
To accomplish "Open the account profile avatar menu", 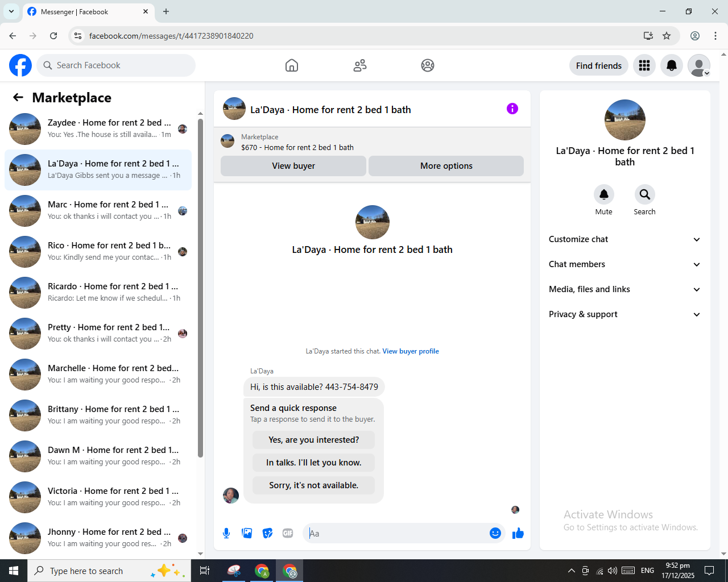I will pyautogui.click(x=699, y=65).
